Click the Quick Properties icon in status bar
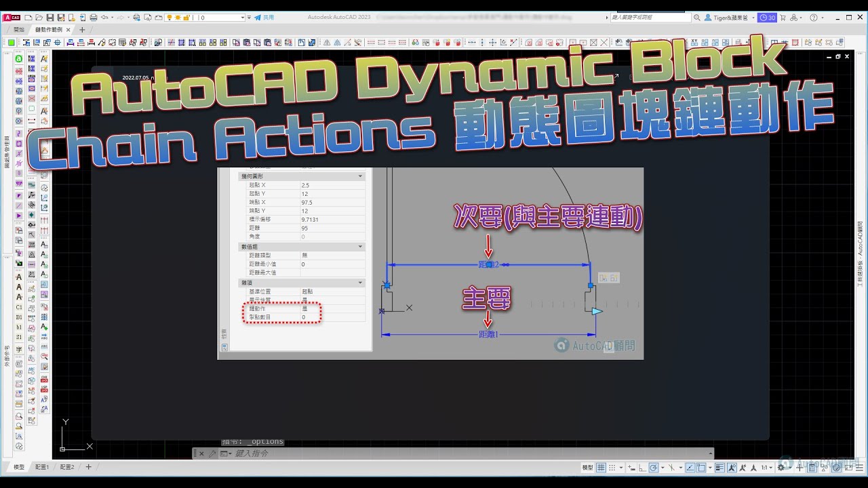 [x=812, y=468]
